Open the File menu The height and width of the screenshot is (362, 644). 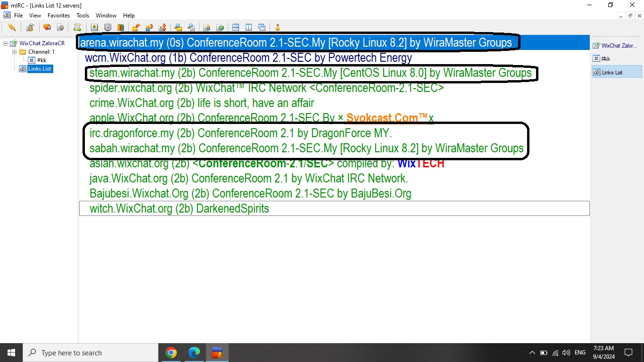(18, 16)
